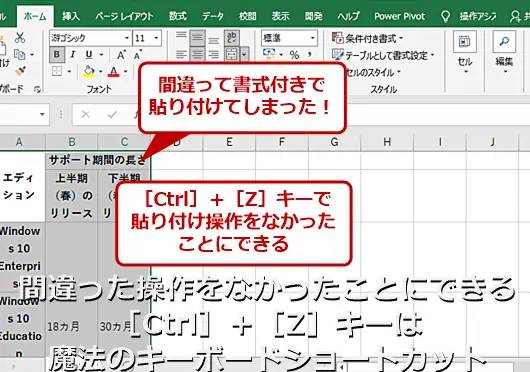The image size is (530, 372).
Task: Open the データ ribbon tab
Action: pyautogui.click(x=213, y=16)
